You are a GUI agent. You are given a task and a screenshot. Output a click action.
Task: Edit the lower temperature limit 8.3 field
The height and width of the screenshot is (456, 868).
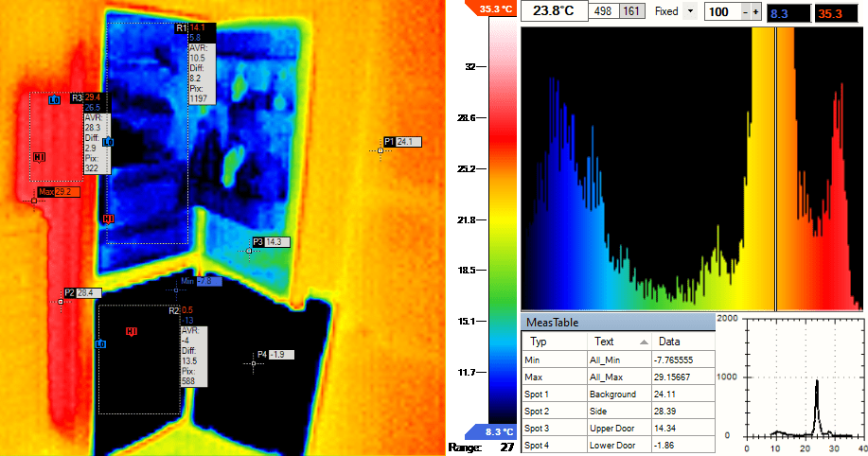789,11
